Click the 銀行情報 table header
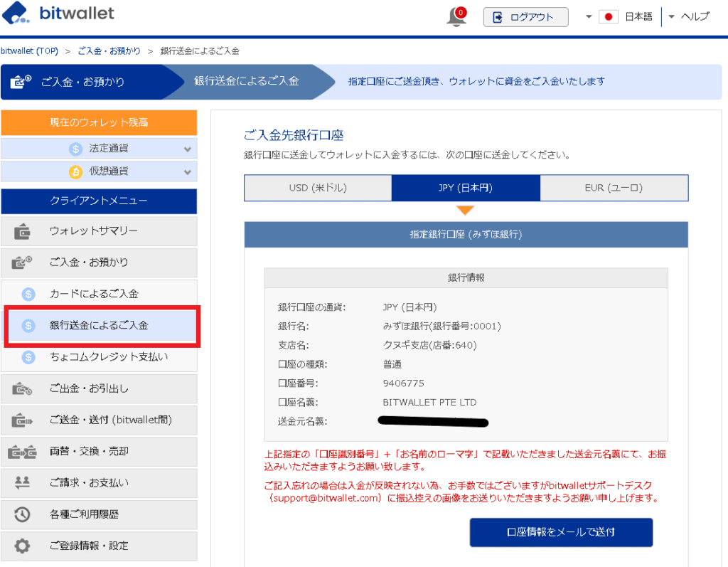 click(466, 278)
